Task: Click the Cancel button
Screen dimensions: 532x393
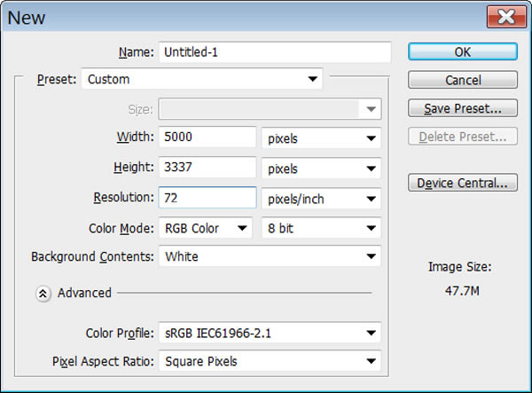Action: [x=463, y=80]
